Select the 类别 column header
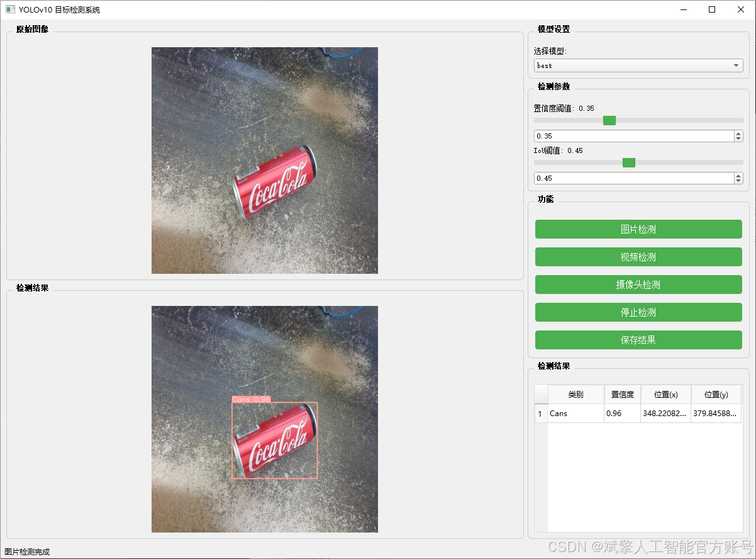 (x=575, y=395)
